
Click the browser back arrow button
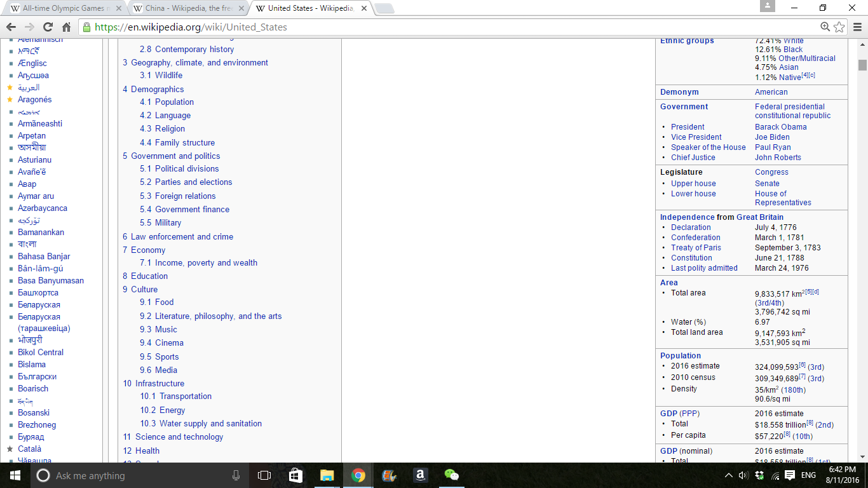click(x=11, y=27)
